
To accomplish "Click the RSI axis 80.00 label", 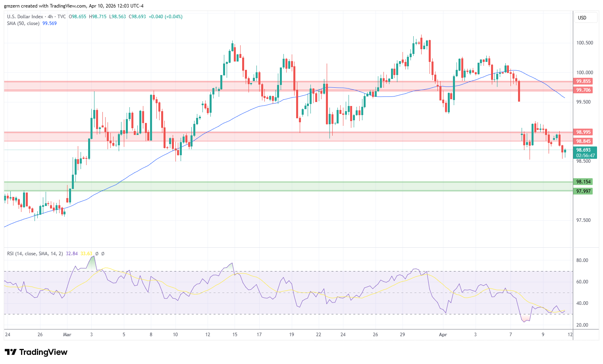I will point(582,260).
